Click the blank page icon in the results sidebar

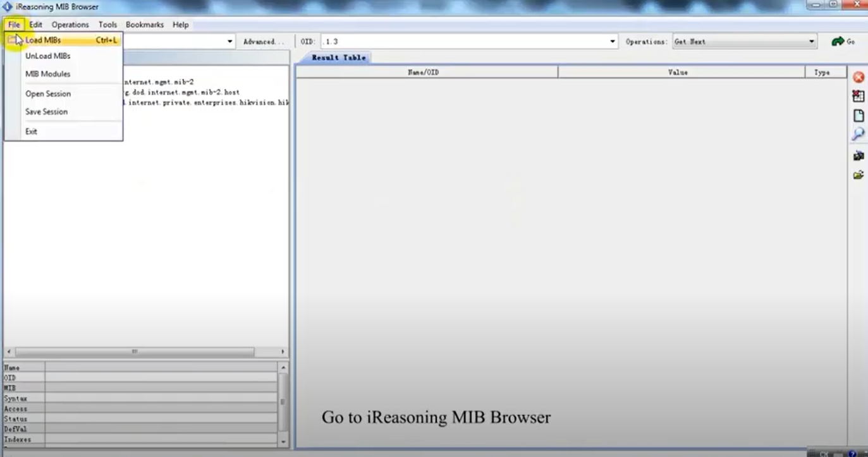[x=859, y=116]
